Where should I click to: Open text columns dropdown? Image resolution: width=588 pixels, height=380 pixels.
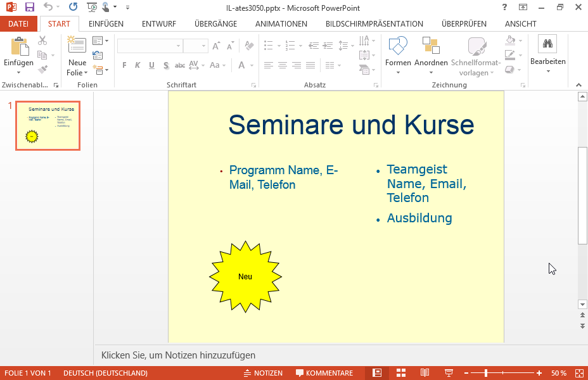click(333, 65)
